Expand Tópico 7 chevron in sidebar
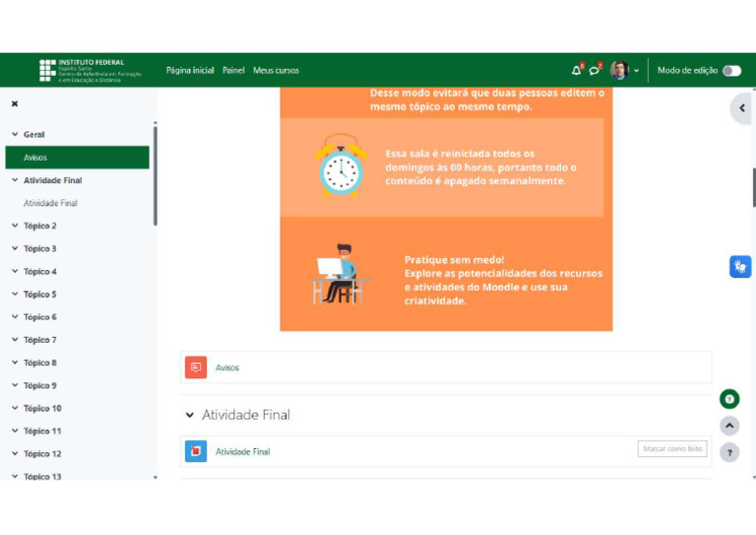This screenshot has width=756, height=535. point(15,340)
